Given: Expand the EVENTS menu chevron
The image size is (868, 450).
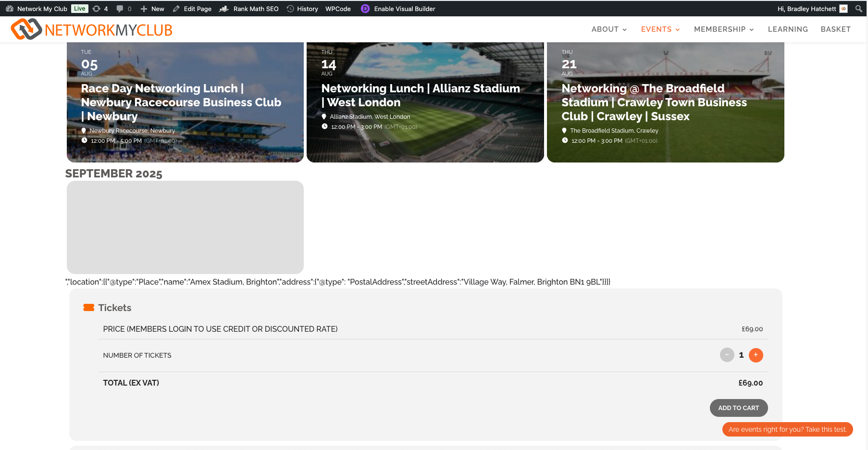Looking at the screenshot, I should pyautogui.click(x=678, y=30).
